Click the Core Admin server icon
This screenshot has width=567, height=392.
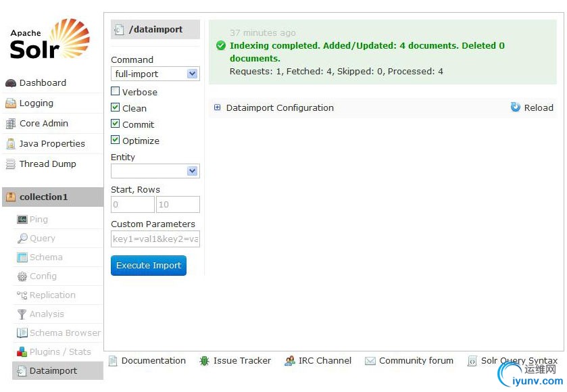click(x=11, y=124)
